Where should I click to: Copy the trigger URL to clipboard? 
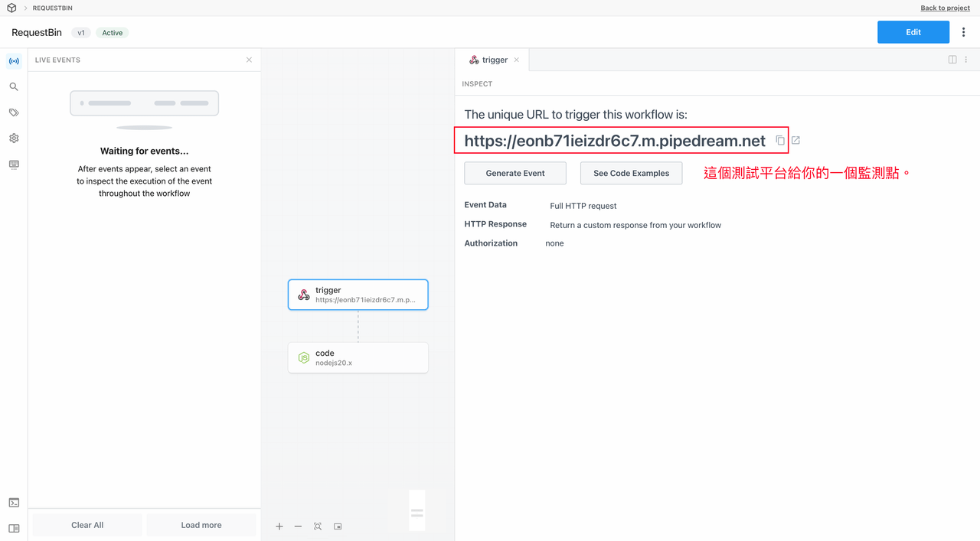tap(780, 141)
